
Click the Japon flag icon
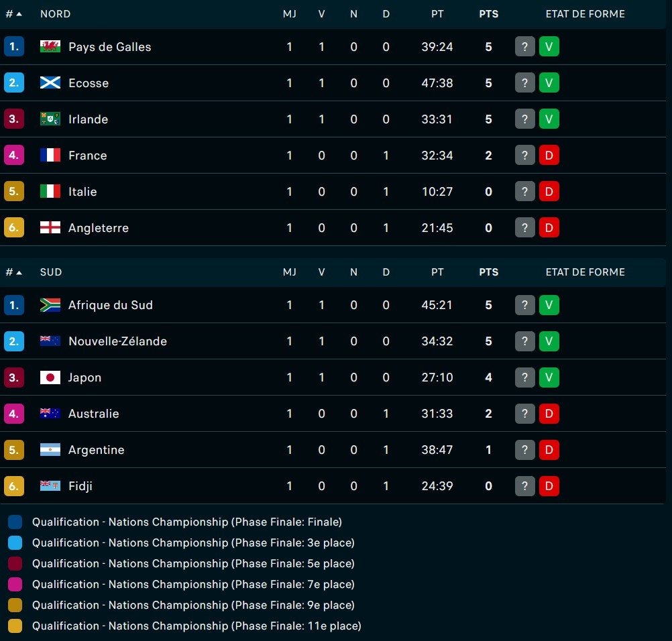(x=50, y=377)
